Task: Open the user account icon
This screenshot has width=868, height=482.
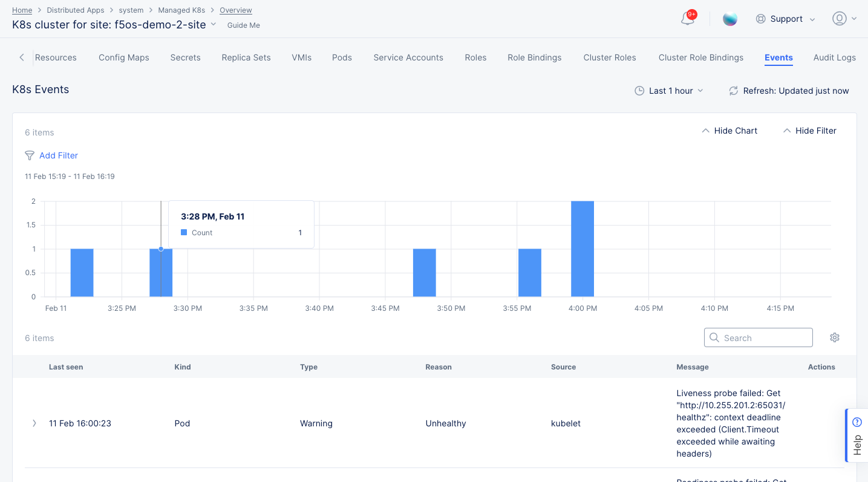Action: click(840, 19)
